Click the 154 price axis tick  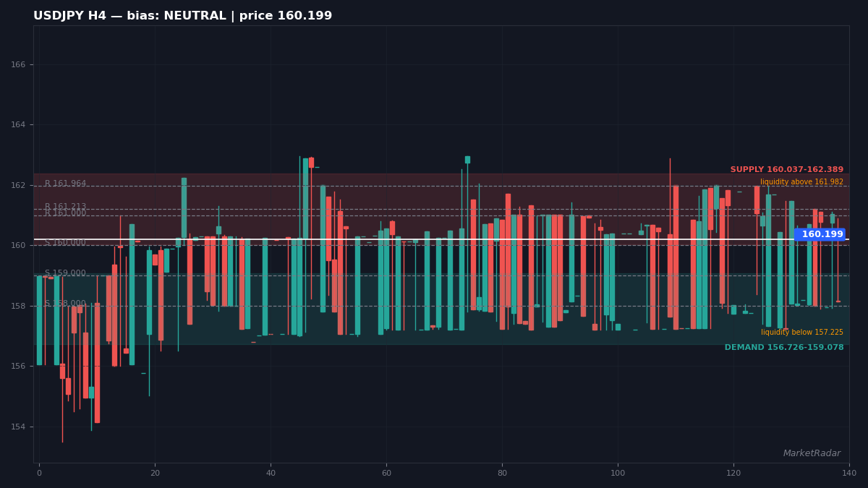(18, 427)
